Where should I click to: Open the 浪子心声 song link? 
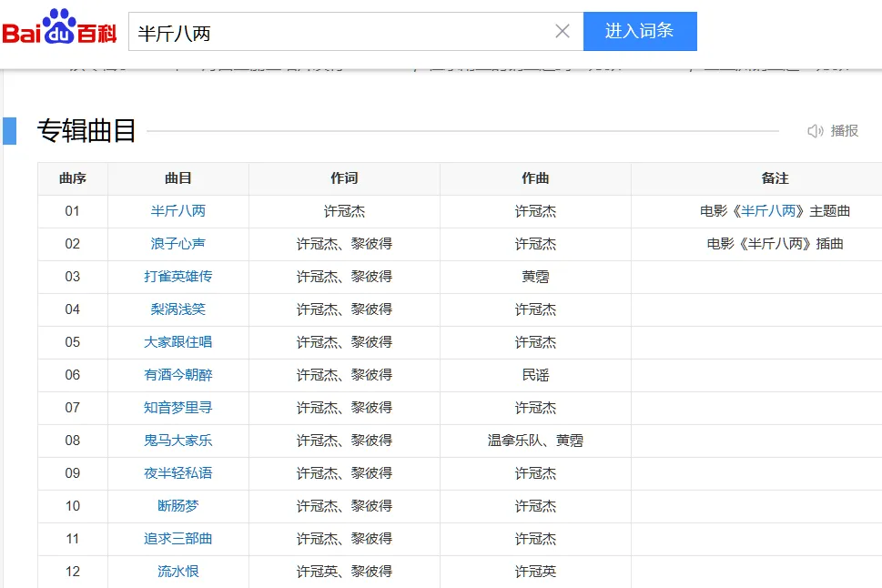(178, 244)
